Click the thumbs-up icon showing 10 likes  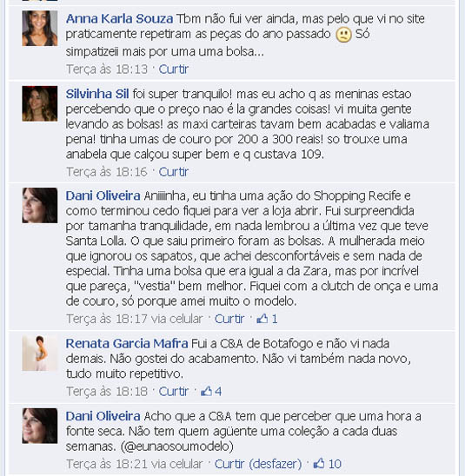[x=319, y=463]
